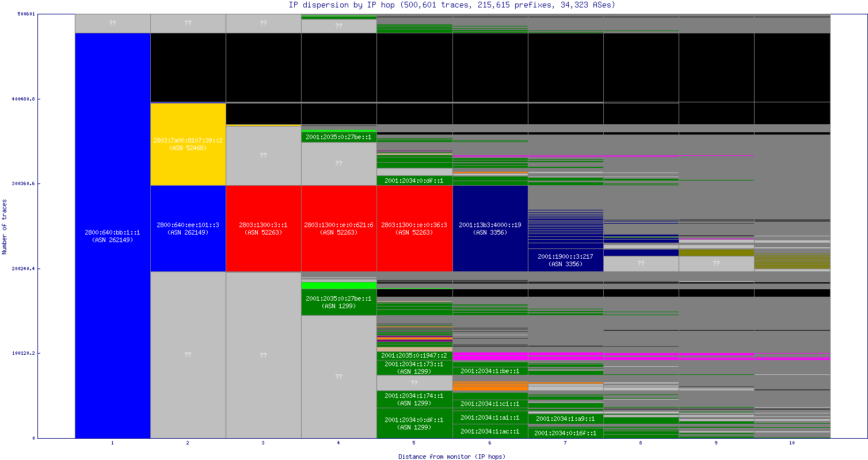This screenshot has width=868, height=460.
Task: Click x-axis tick label 3
Action: (264, 443)
